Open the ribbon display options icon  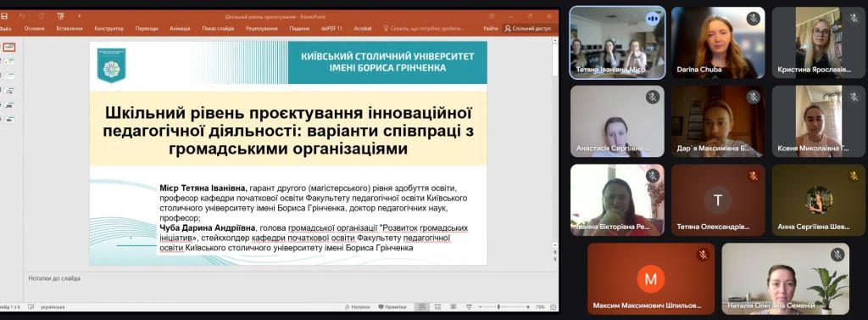[492, 17]
